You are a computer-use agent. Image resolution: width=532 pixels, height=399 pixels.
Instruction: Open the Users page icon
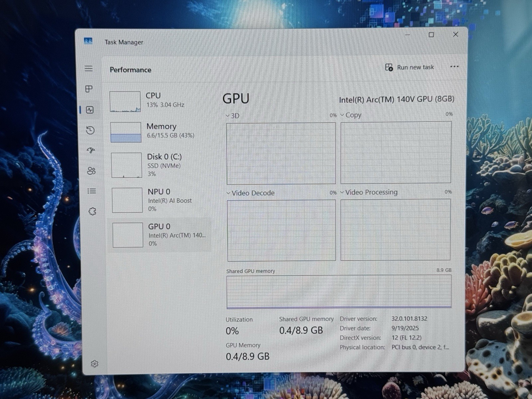coord(91,171)
